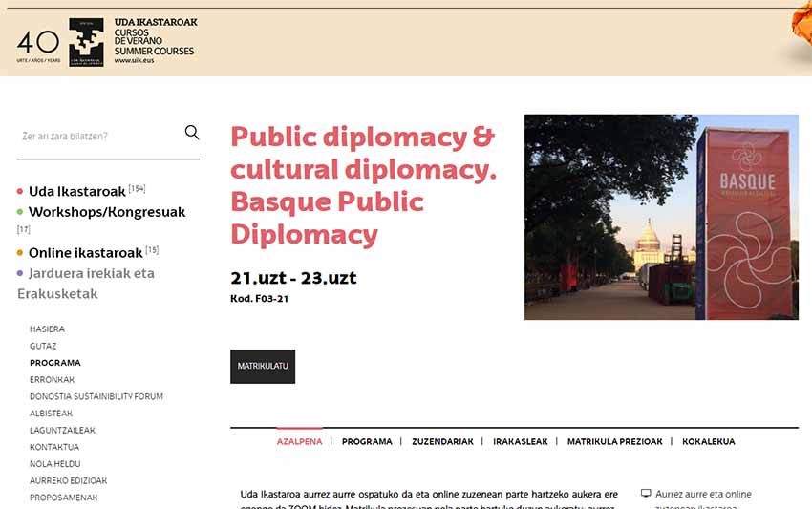Open GUTAZ in sidebar menu
The width and height of the screenshot is (812, 509).
click(43, 346)
